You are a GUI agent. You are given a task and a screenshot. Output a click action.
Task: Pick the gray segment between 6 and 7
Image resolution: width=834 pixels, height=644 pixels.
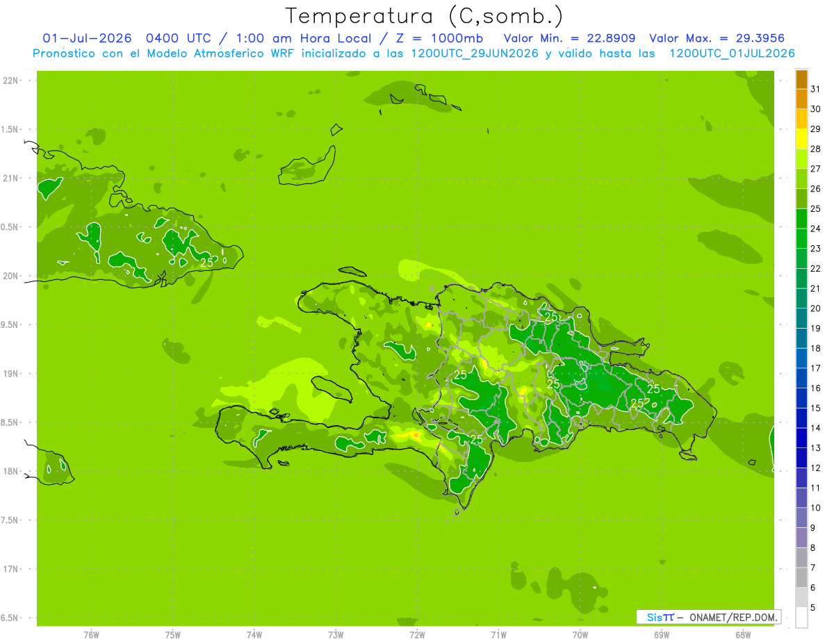coord(801,577)
